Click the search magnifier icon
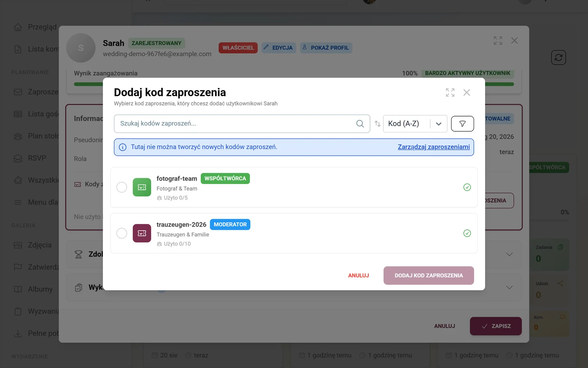The image size is (588, 368). (x=360, y=123)
